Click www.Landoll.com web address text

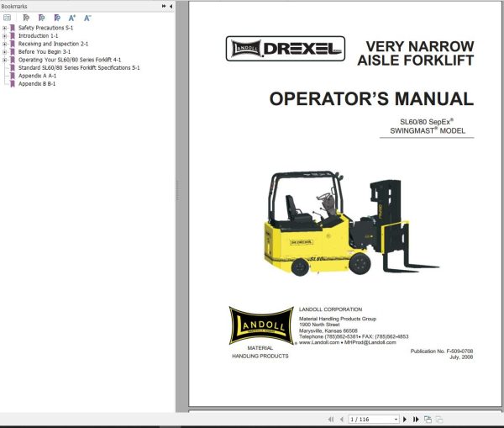(x=319, y=342)
